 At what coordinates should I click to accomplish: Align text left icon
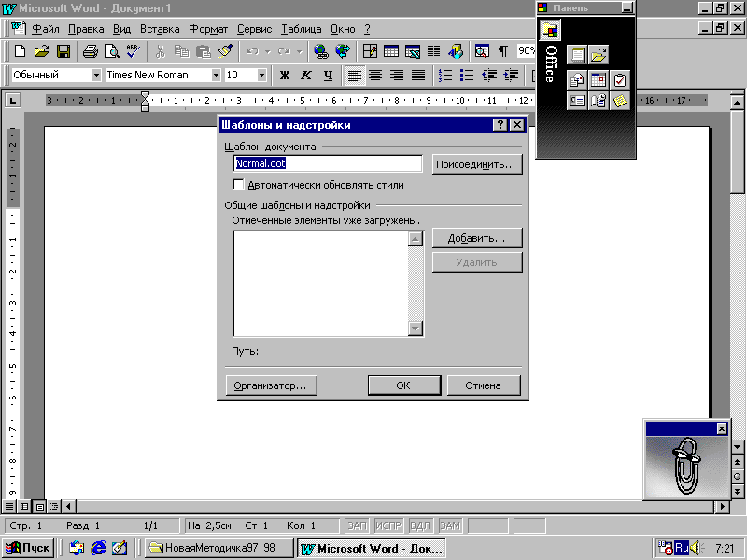click(354, 76)
